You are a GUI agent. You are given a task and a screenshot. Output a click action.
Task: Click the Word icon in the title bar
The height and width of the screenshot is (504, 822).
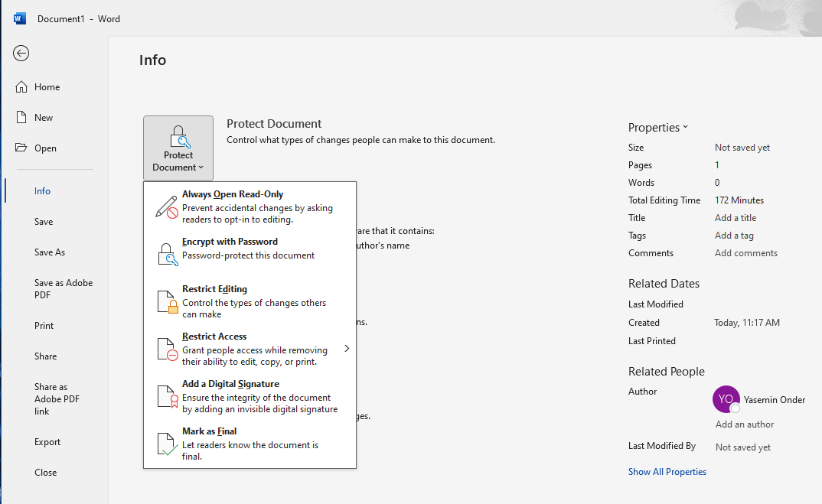19,18
